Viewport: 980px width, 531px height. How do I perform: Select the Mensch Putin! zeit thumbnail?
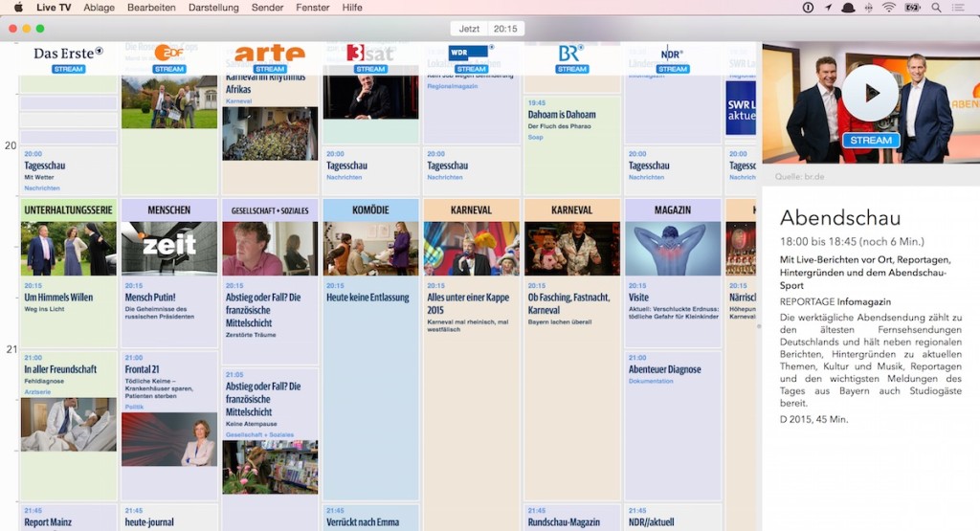169,249
